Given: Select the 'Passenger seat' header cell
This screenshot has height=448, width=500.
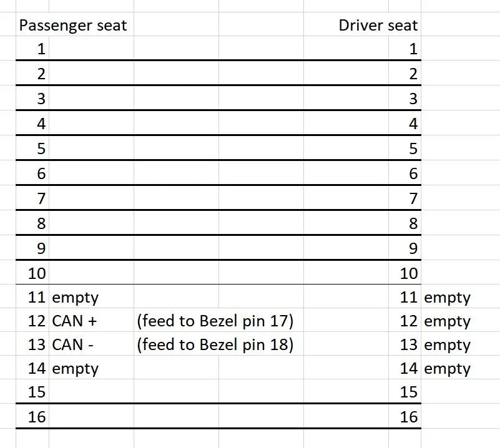Looking at the screenshot, I should pyautogui.click(x=73, y=25).
